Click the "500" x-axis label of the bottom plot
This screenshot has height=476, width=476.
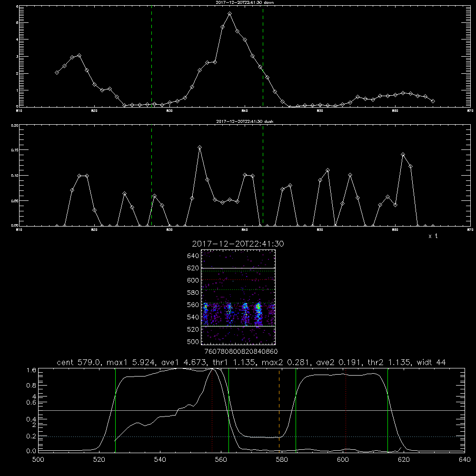[38, 460]
